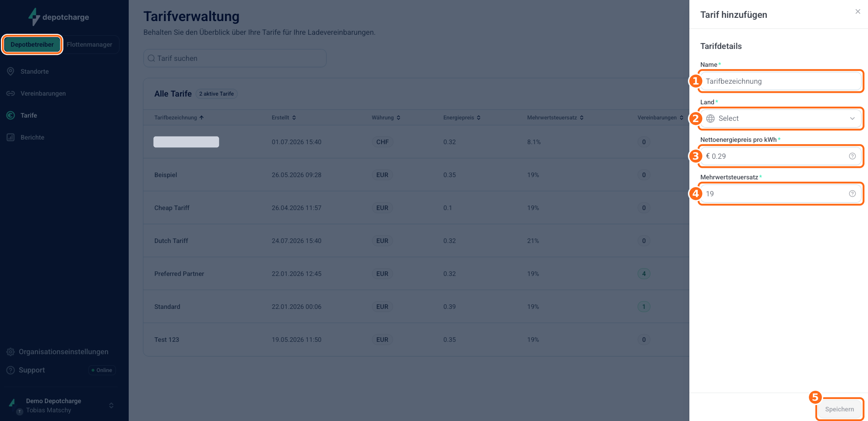Click the help icon in Mehrwertsteuersatz field
This screenshot has width=868, height=421.
click(852, 194)
